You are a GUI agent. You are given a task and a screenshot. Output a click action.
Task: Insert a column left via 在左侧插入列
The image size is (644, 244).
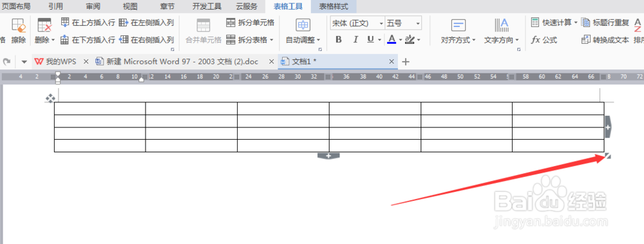147,23
